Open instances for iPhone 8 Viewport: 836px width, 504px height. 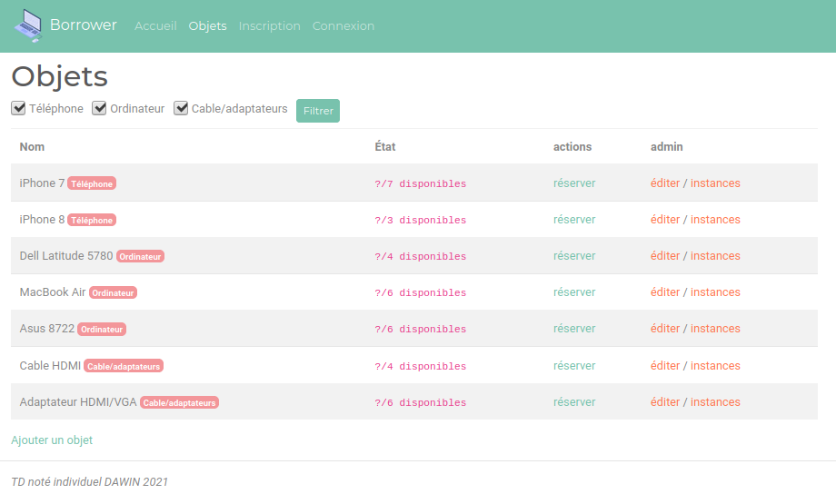(x=715, y=220)
